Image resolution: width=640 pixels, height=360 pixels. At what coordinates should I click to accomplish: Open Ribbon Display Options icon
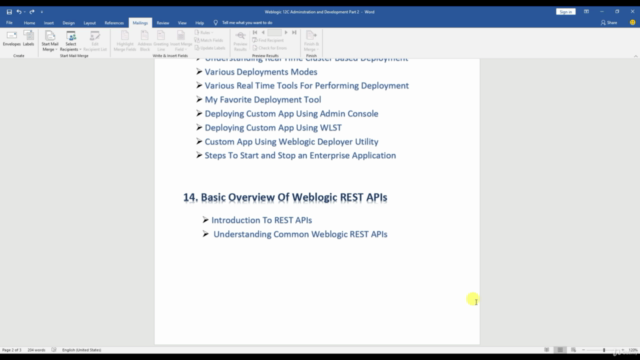coord(586,12)
